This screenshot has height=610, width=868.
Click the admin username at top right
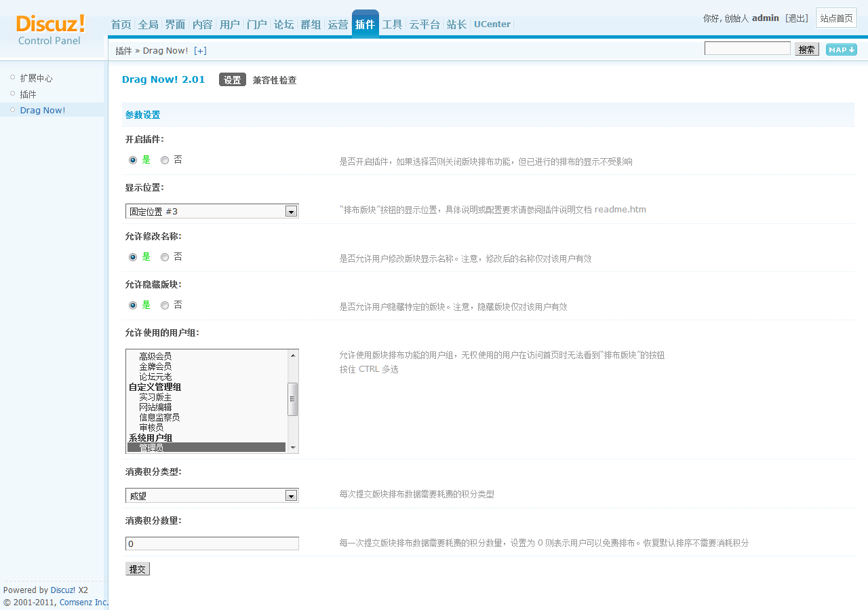coord(766,18)
